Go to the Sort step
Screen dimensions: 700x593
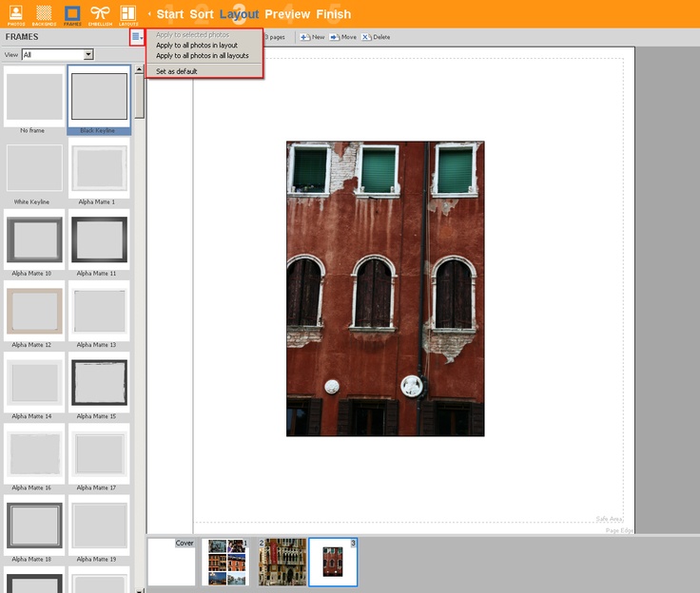pos(202,14)
